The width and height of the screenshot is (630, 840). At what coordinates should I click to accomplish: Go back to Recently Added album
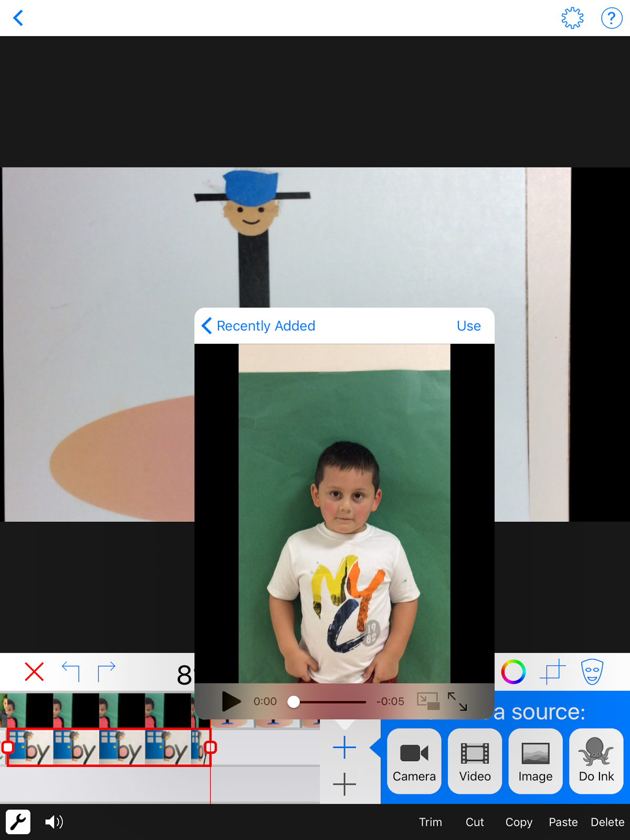coord(258,326)
